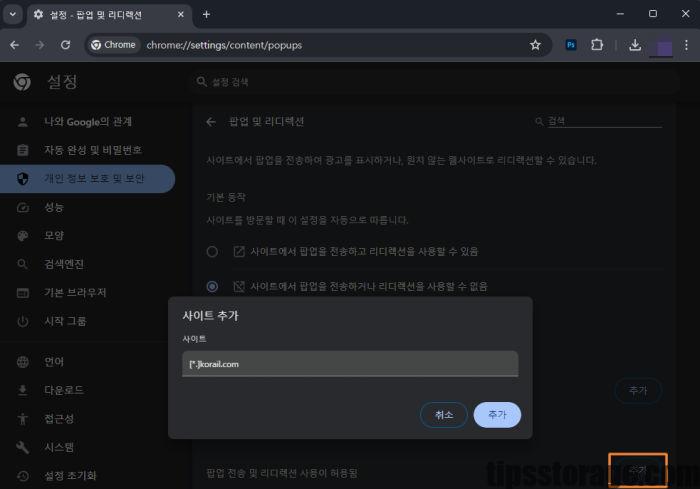Image resolution: width=700 pixels, height=489 pixels.
Task: Select the 설정 - 팝업 및 리디렉션 tab
Action: [x=109, y=15]
